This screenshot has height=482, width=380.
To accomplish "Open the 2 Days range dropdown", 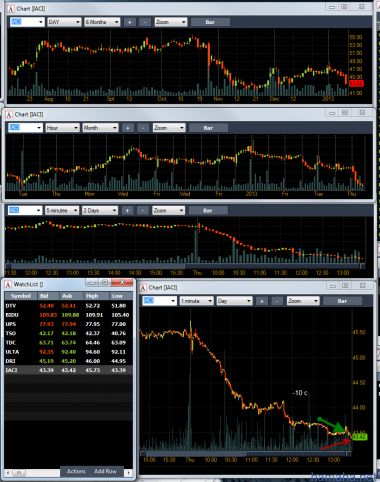I will tap(100, 210).
